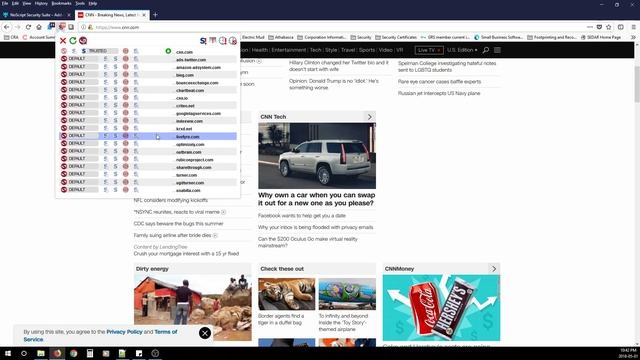Bookmark this page with the star icon
The height and width of the screenshot is (360, 640).
click(609, 27)
